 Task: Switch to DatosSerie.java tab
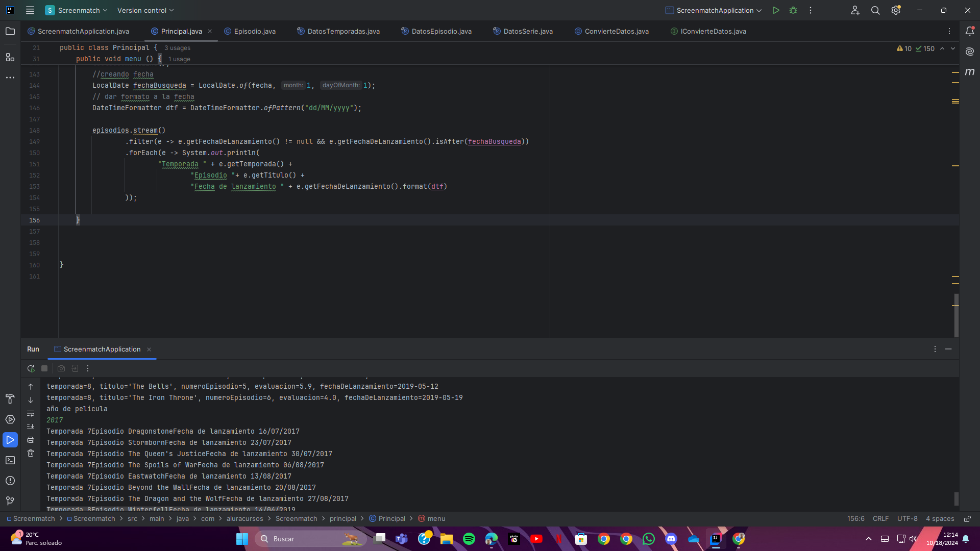point(523,31)
